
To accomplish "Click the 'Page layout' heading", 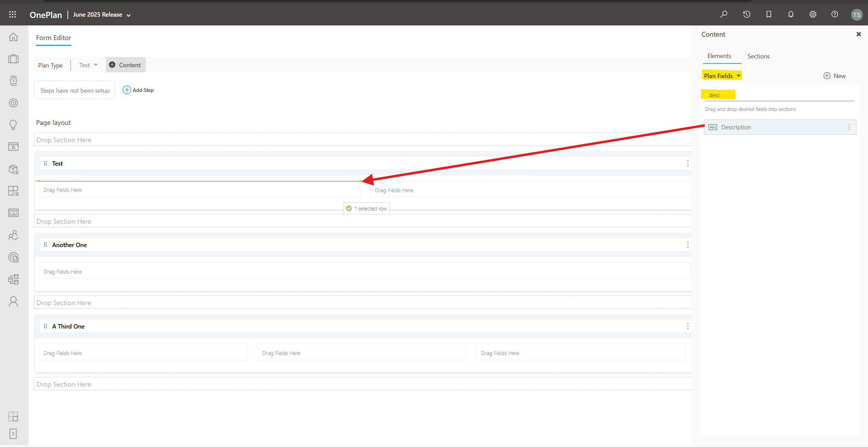I will [x=54, y=123].
